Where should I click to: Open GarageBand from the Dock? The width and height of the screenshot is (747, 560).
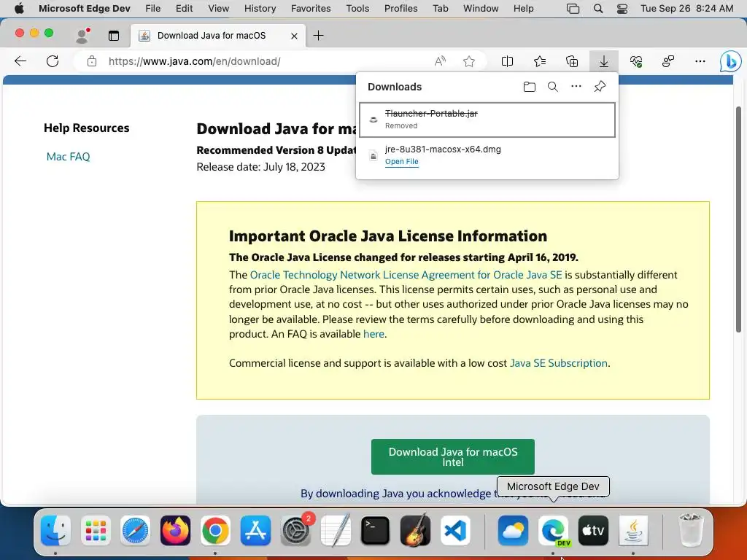coord(415,530)
